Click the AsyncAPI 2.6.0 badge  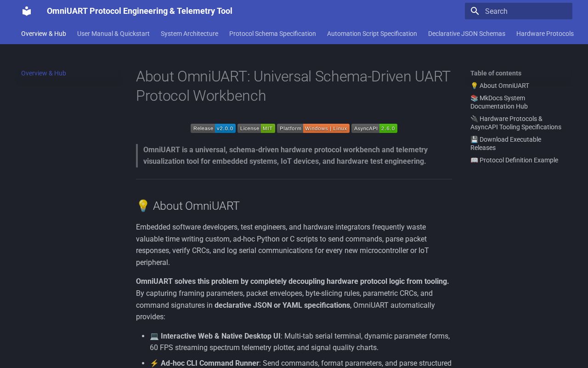click(374, 128)
